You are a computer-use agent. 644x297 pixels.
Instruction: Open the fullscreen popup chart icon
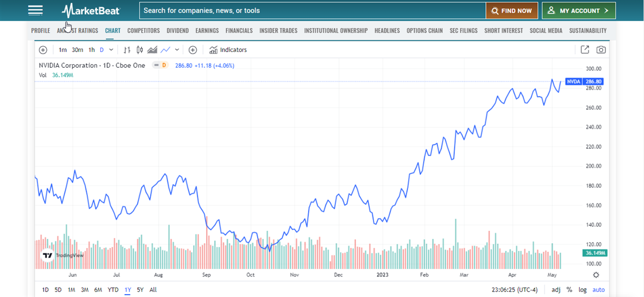point(585,50)
